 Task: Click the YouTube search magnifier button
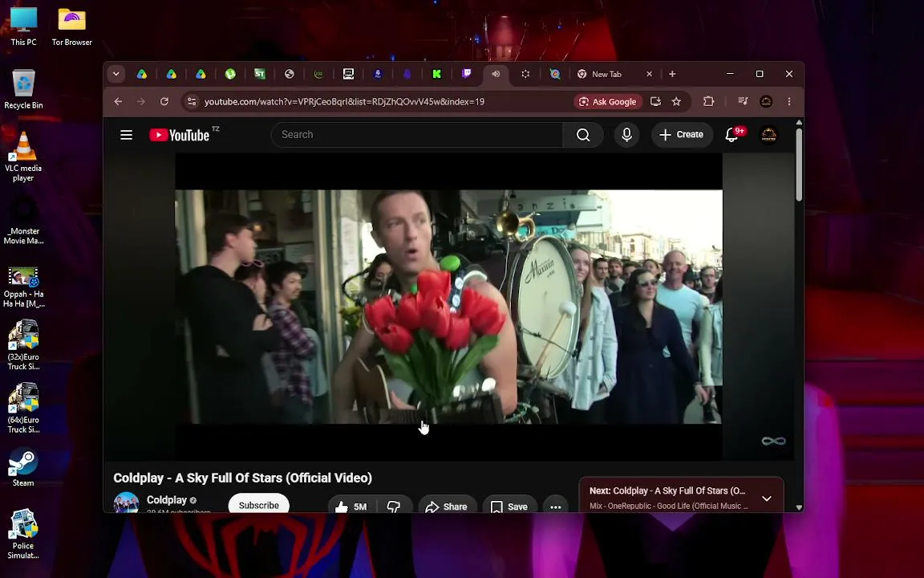pyautogui.click(x=583, y=135)
